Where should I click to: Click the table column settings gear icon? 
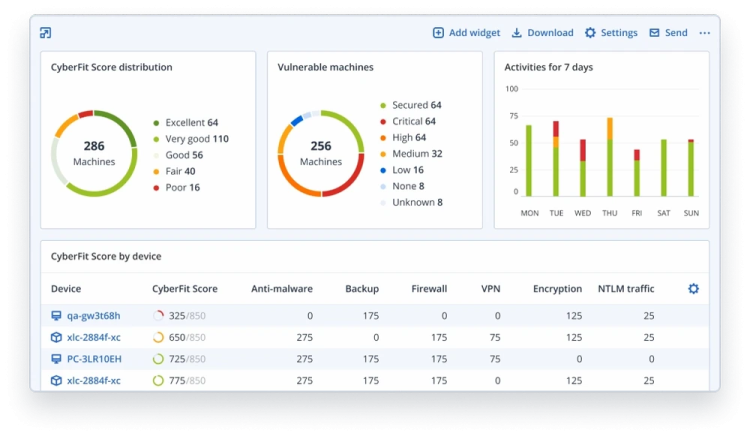point(694,288)
